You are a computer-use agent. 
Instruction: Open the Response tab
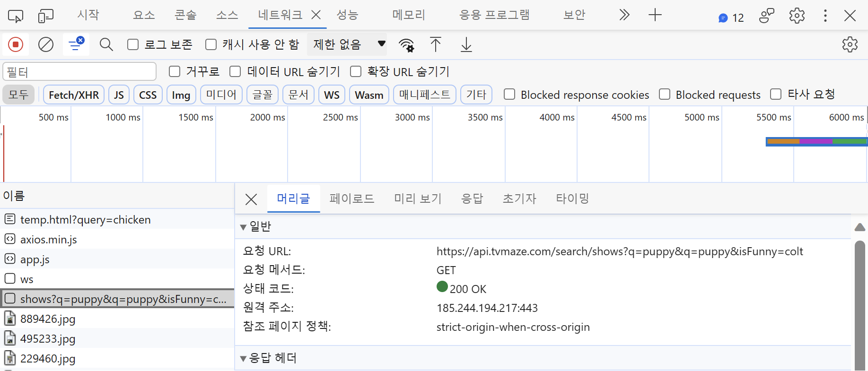click(472, 198)
